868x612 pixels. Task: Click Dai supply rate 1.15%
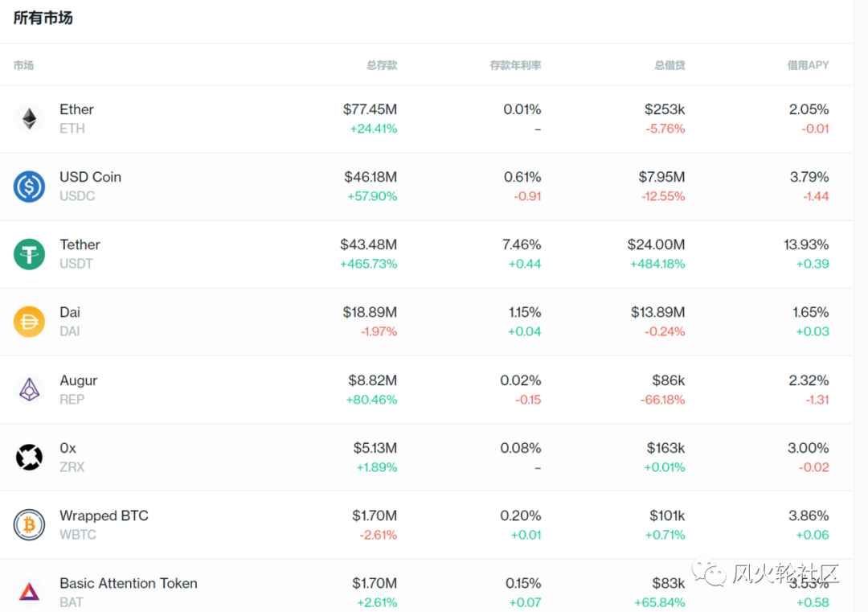(525, 312)
